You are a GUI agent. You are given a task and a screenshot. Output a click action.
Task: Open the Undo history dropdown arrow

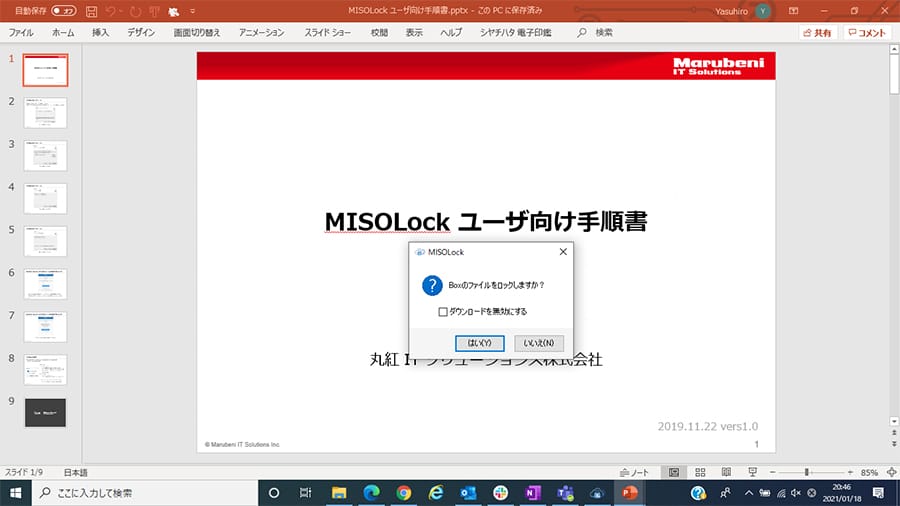tap(121, 11)
